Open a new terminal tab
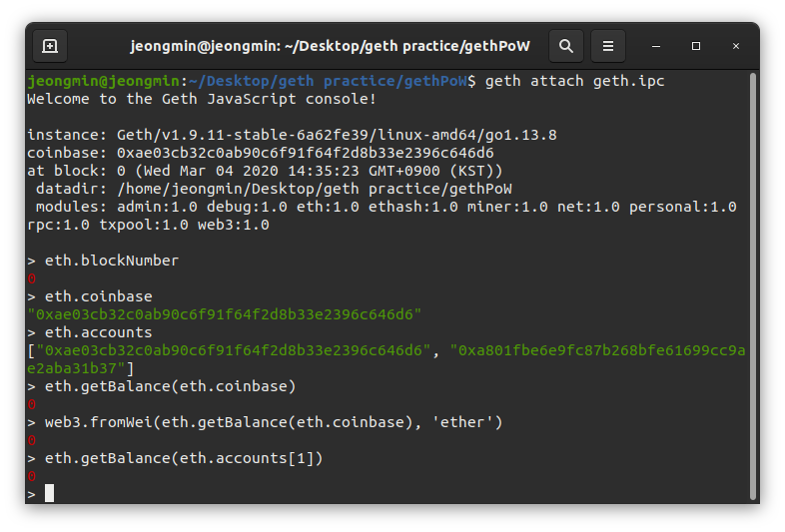The width and height of the screenshot is (785, 532). [x=50, y=46]
